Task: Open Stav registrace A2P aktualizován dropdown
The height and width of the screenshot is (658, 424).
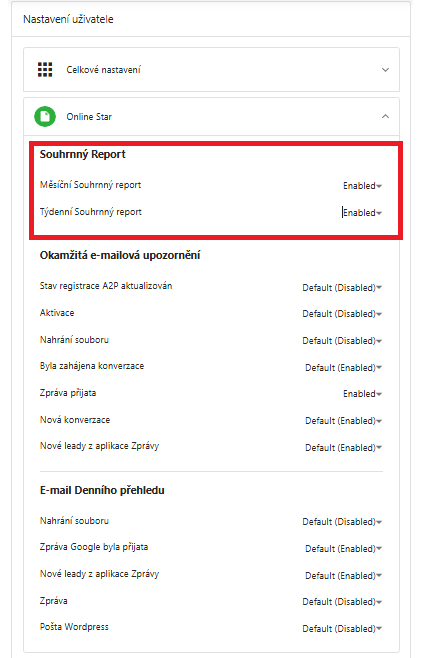Action: (342, 287)
